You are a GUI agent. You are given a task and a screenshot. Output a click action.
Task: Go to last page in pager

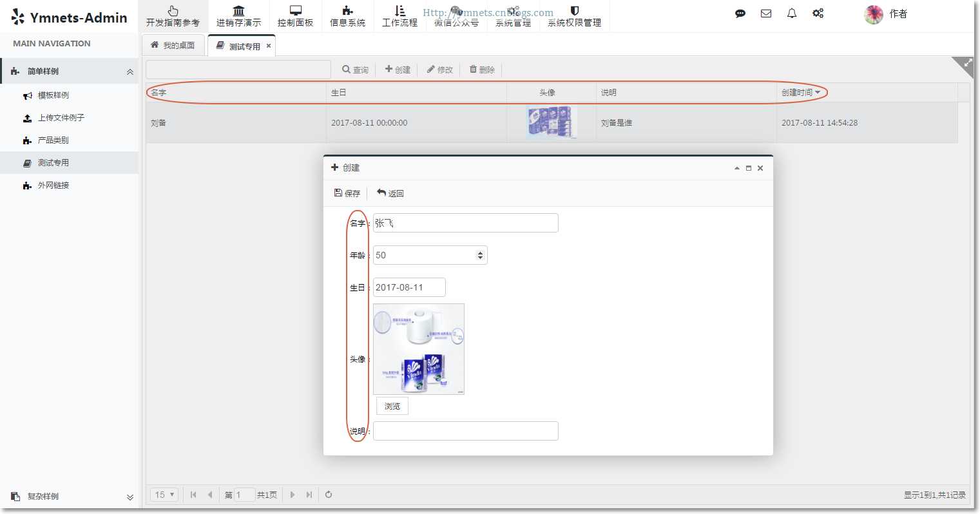[x=309, y=495]
